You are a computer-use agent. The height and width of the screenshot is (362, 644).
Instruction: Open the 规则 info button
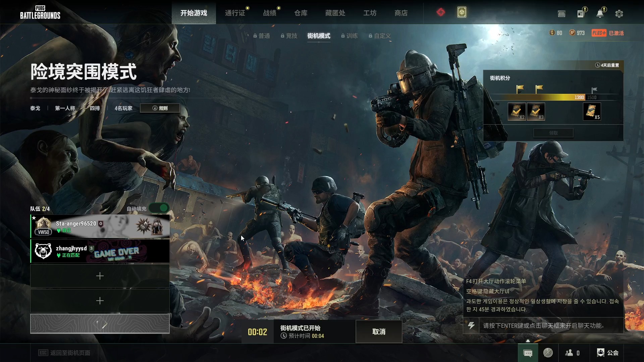(160, 108)
